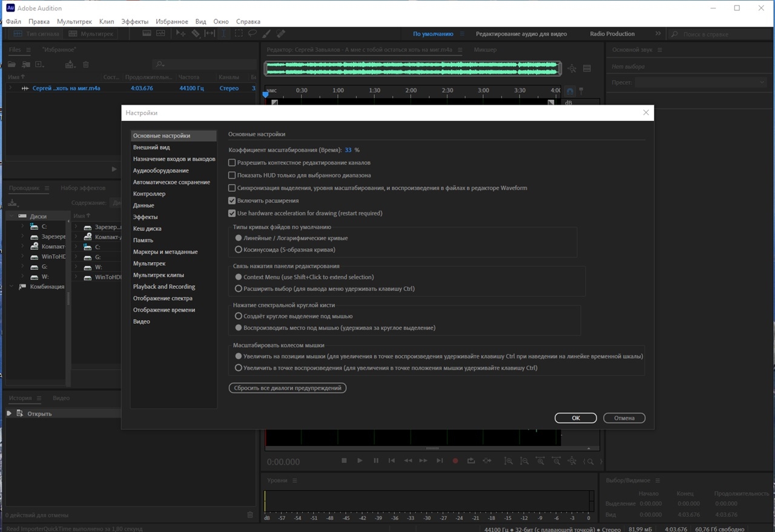Click the record button in transport controls
775x532 pixels.
(455, 461)
